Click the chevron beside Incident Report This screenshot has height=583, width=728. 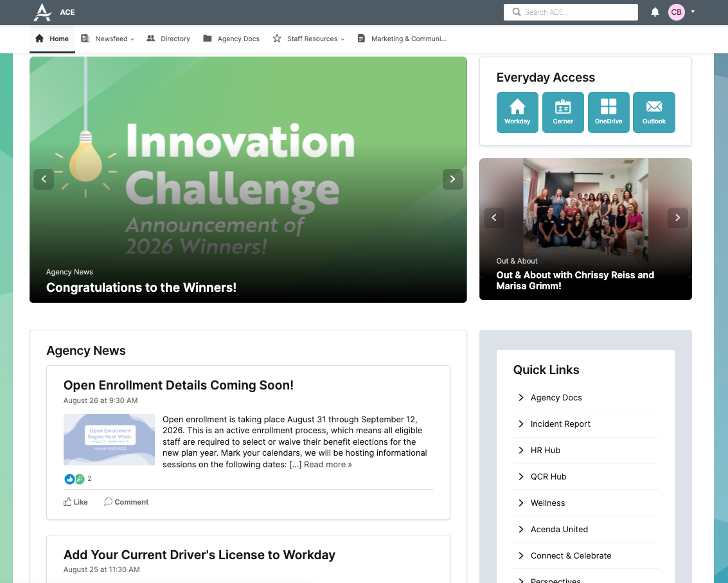coord(521,424)
